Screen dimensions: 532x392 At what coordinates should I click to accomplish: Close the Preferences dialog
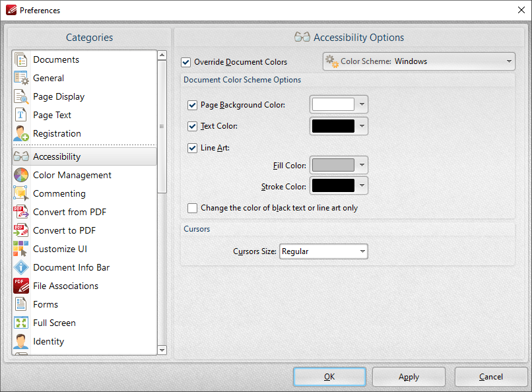[521, 10]
